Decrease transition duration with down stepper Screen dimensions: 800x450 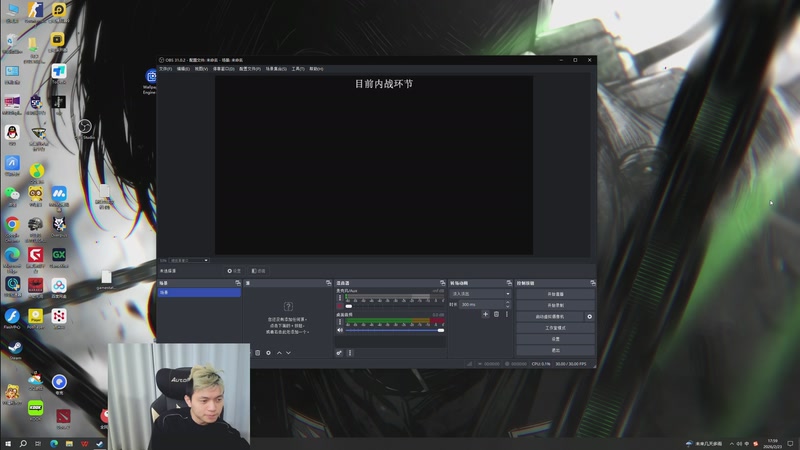click(507, 306)
